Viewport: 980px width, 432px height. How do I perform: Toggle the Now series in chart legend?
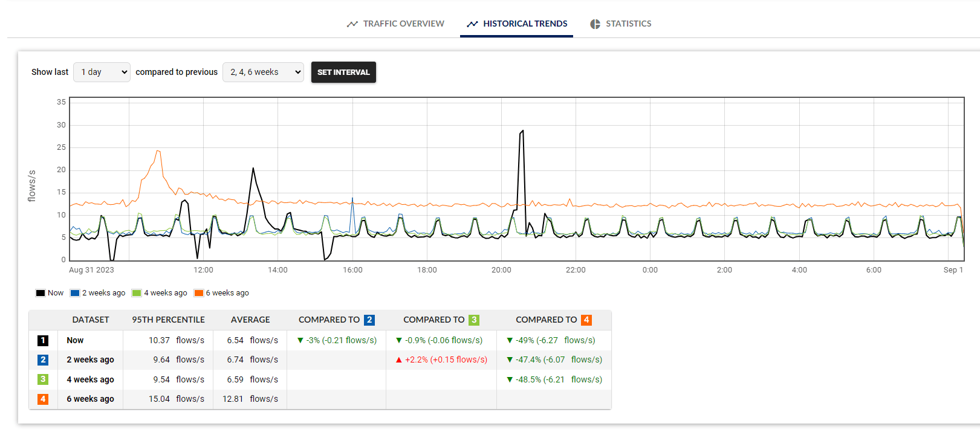tap(50, 293)
